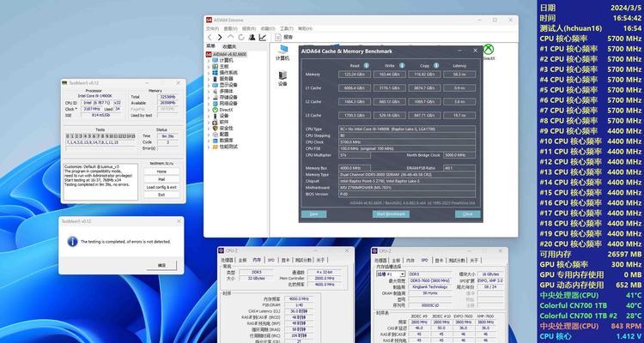
Task: Select 性能测试 in the AIDA64 tree
Action: 225,147
